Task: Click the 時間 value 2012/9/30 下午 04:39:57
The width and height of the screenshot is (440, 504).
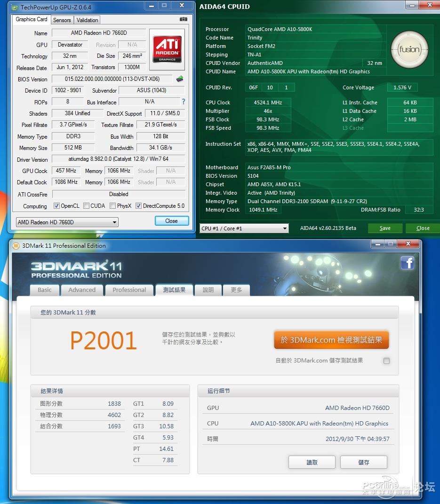Action: pyautogui.click(x=357, y=439)
